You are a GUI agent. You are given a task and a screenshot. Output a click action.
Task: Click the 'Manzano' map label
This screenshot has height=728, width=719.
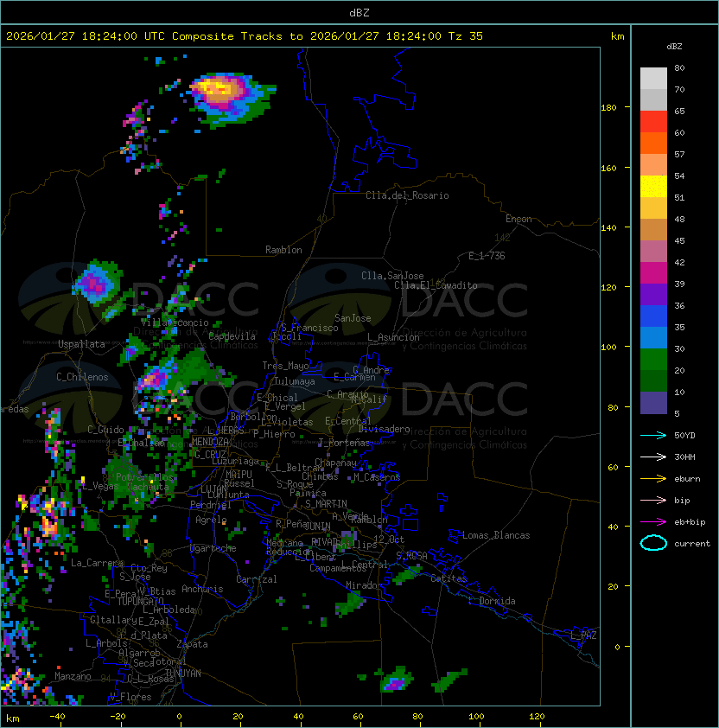tap(73, 676)
